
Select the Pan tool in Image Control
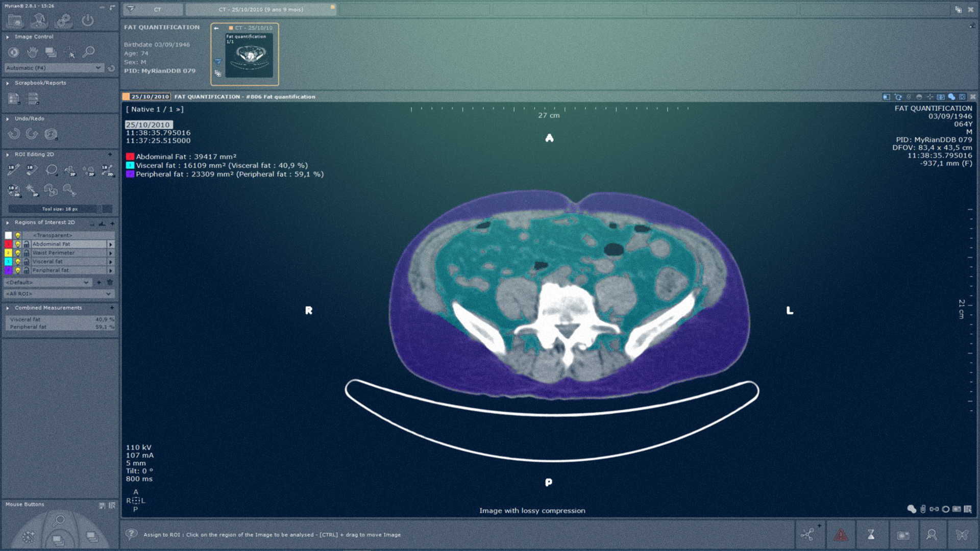(32, 53)
